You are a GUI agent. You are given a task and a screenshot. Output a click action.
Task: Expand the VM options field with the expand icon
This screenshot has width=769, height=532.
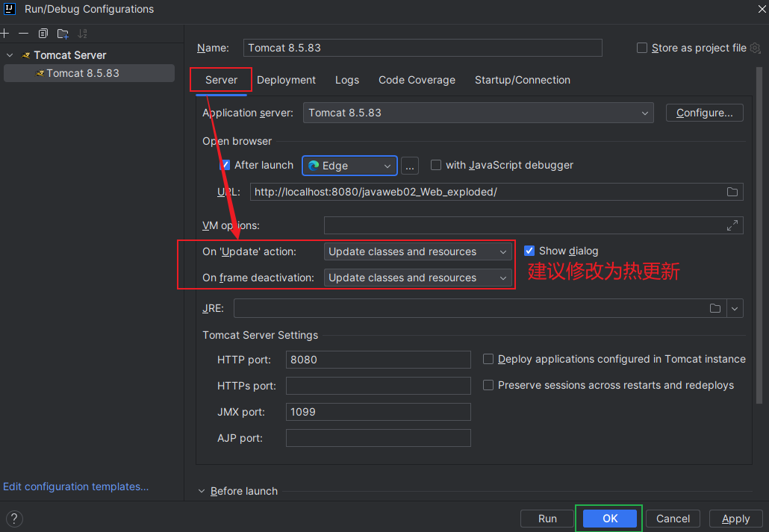732,225
